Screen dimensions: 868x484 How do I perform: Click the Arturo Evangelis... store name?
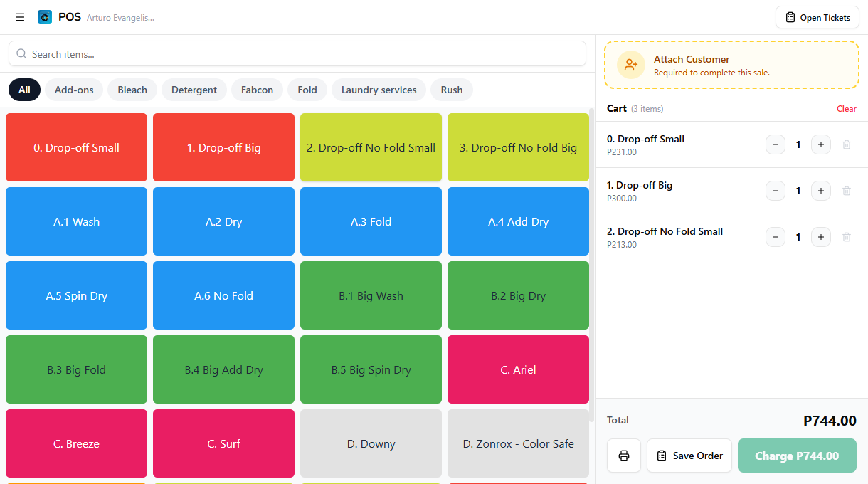(x=120, y=18)
